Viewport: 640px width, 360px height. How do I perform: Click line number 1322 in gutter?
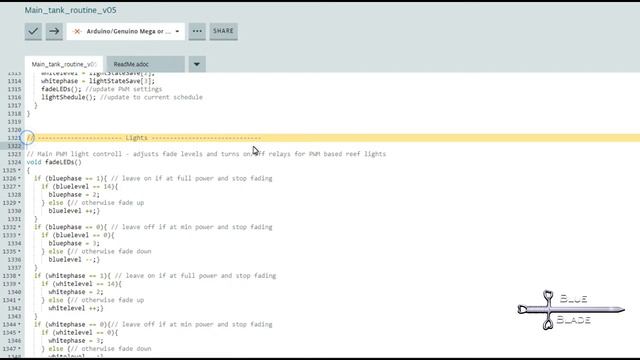14,146
